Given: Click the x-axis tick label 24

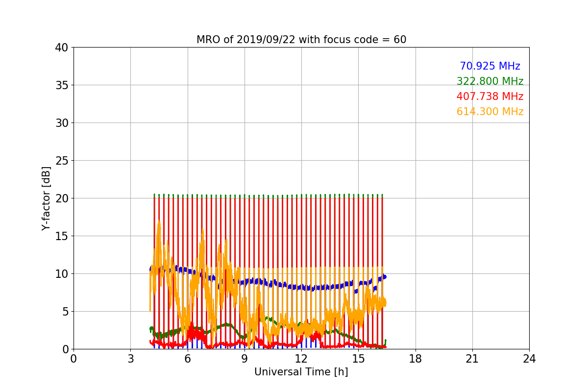Looking at the screenshot, I should pos(529,359).
